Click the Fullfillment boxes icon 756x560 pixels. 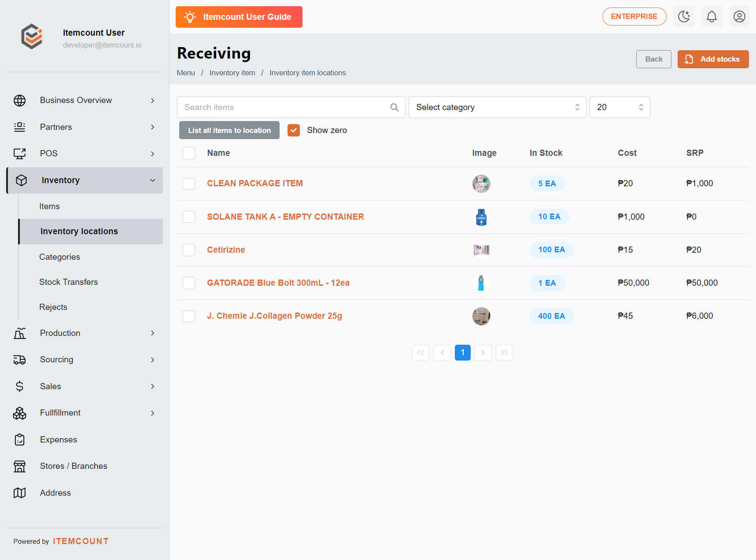coord(20,413)
